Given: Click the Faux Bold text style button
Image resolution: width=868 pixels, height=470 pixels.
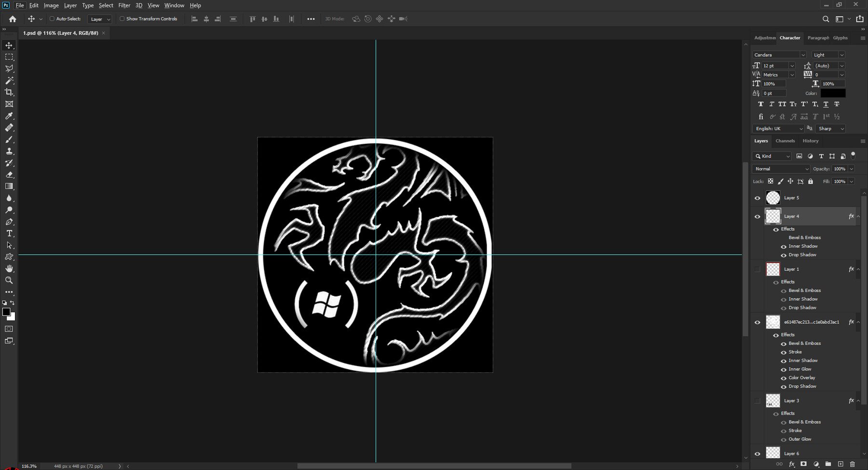Looking at the screenshot, I should (x=761, y=104).
